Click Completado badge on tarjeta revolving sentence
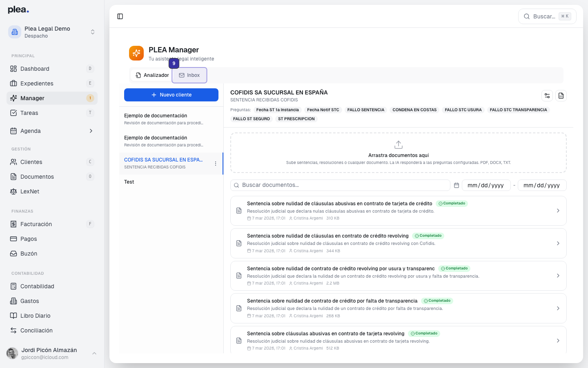588x368 pixels. point(424,333)
